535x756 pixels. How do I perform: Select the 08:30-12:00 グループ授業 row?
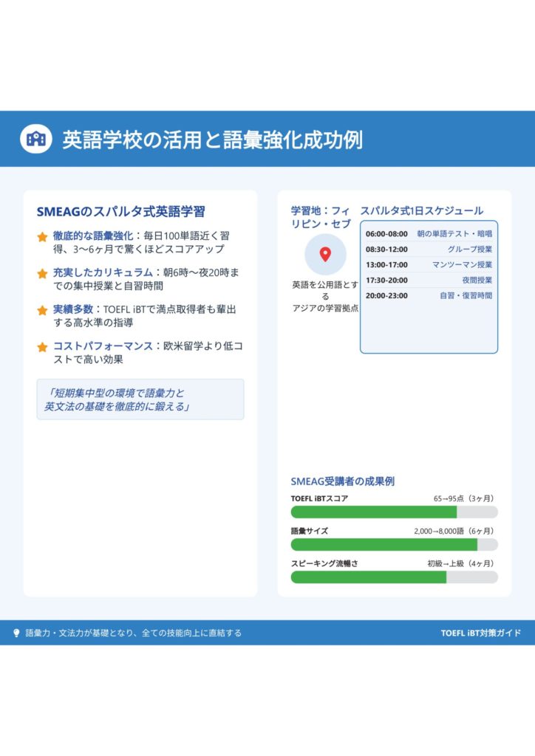429,250
